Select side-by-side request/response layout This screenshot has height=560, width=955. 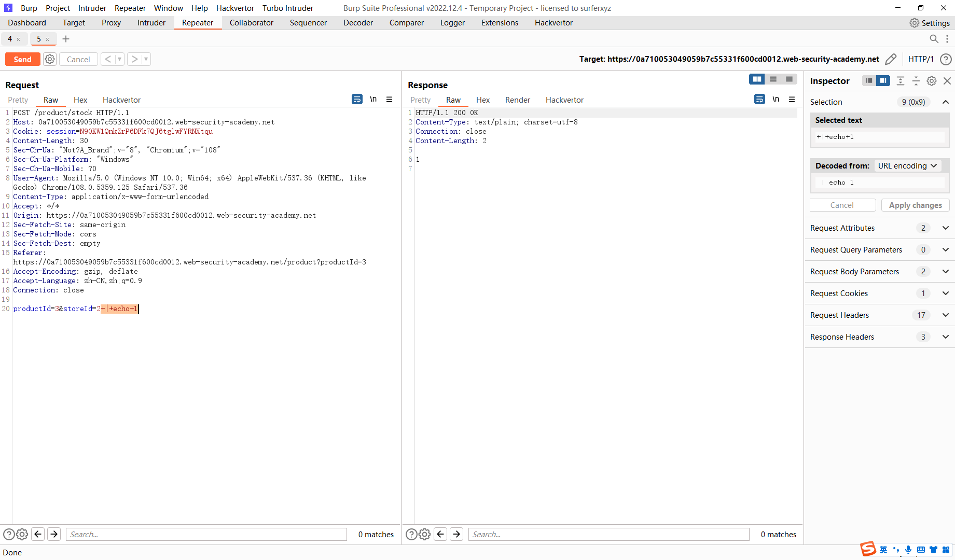point(757,79)
